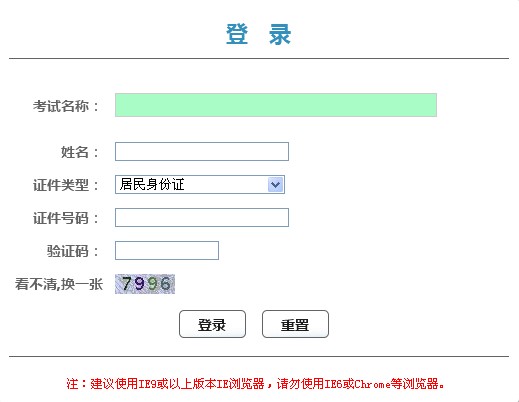Screen dimensions: 519x402
Task: Clear the form with 重置 button
Action: point(295,324)
